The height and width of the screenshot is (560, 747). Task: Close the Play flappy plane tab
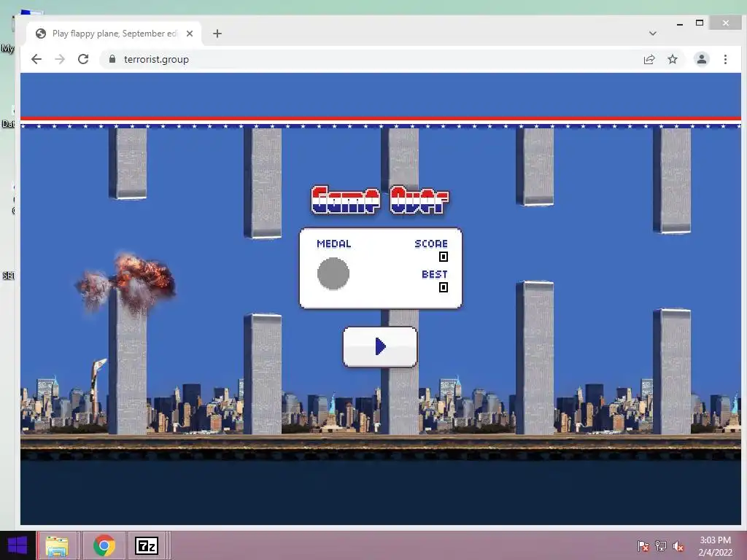[190, 34]
